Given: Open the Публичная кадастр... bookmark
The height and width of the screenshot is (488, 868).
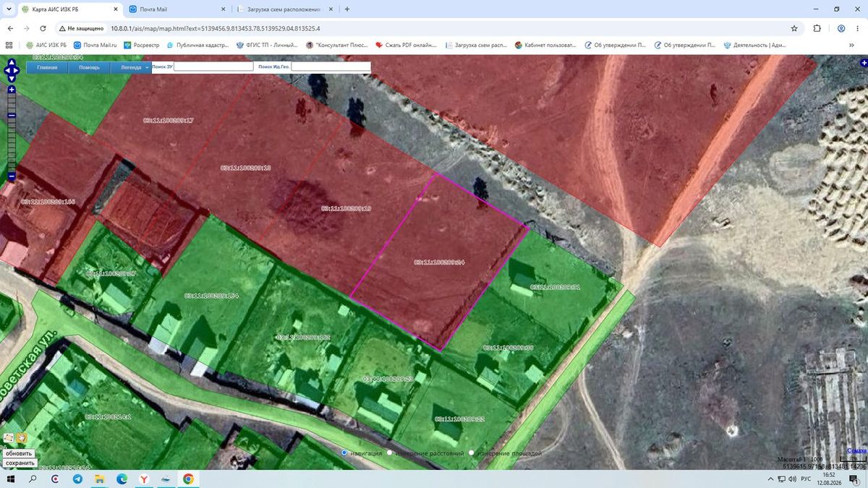Looking at the screenshot, I should tap(197, 45).
